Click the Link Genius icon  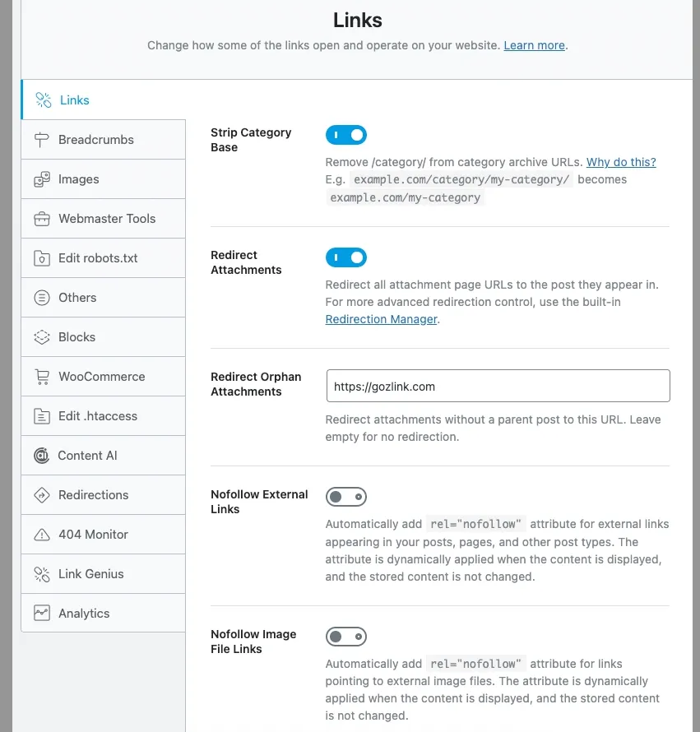pos(42,574)
